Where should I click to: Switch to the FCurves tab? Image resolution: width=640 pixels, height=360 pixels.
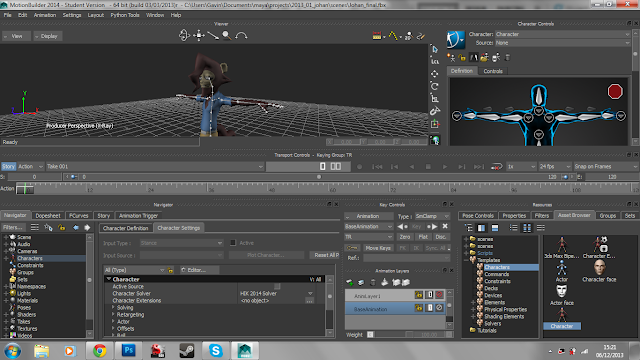pyautogui.click(x=78, y=216)
